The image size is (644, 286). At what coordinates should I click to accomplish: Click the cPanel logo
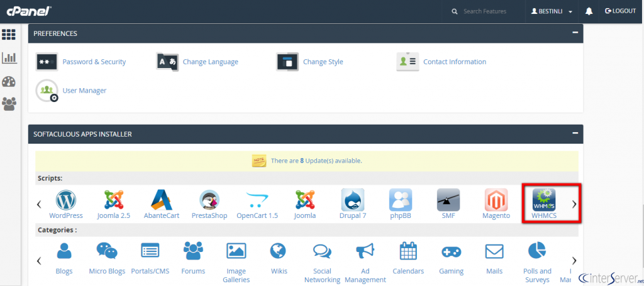point(28,11)
